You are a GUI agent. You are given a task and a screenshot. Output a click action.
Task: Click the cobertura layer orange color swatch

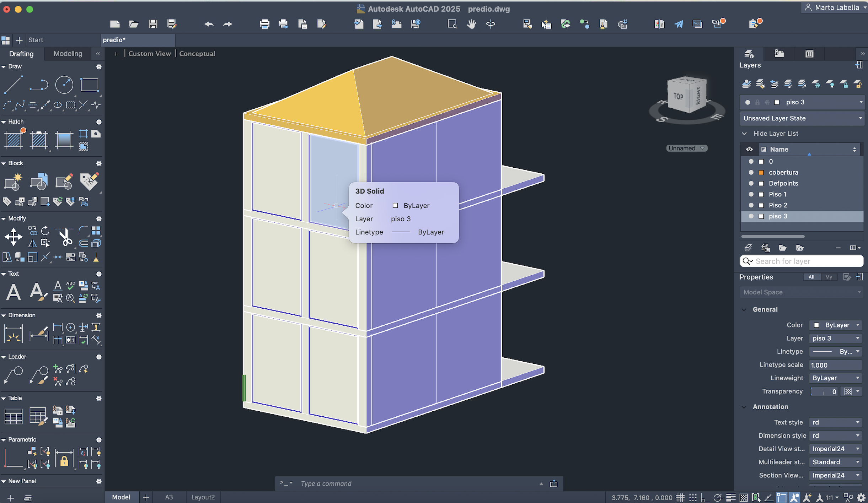point(761,172)
